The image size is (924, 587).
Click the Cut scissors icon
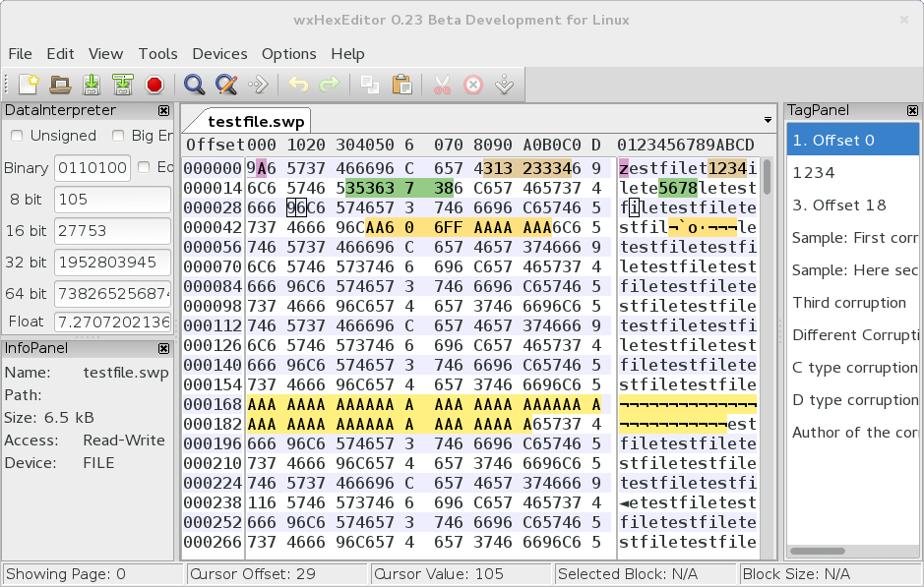[x=442, y=85]
